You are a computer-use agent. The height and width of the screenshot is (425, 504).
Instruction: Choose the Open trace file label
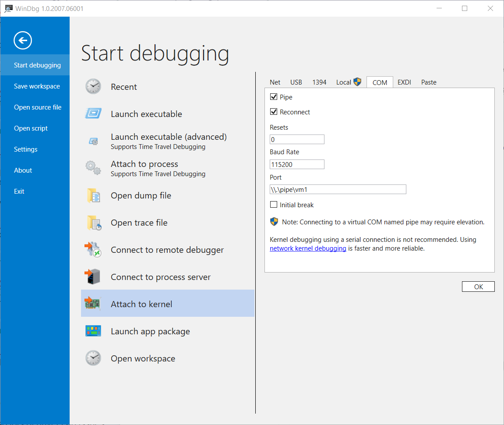(139, 223)
